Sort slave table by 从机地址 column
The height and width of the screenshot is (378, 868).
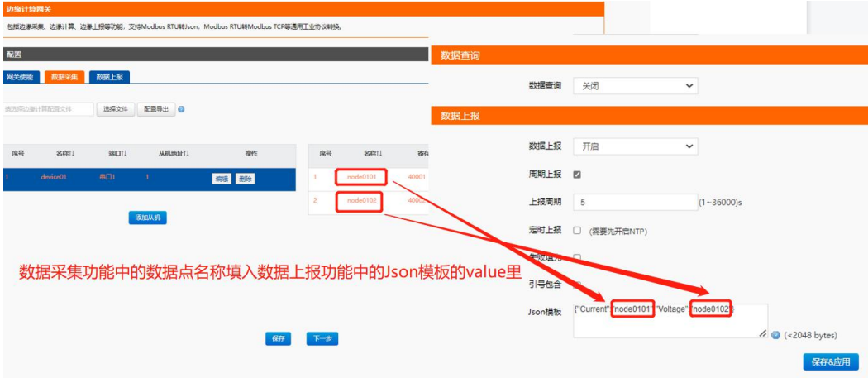pyautogui.click(x=174, y=154)
